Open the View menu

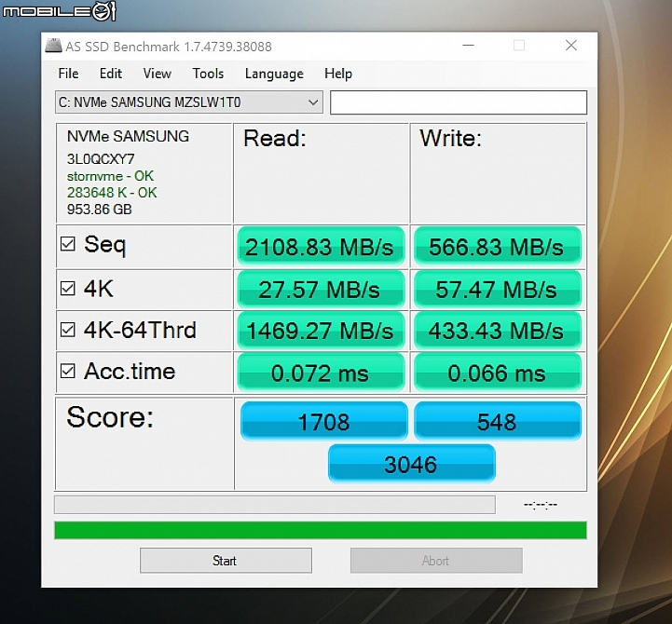pos(158,74)
